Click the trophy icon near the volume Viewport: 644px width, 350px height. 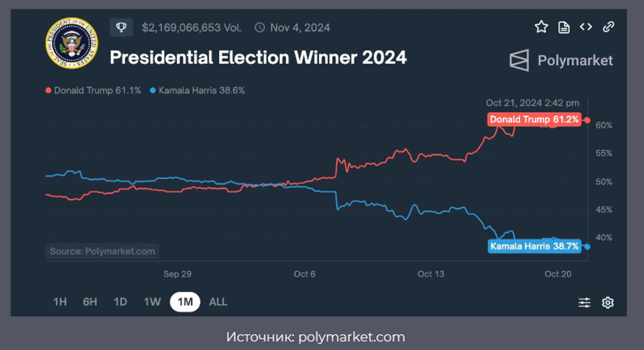click(121, 27)
